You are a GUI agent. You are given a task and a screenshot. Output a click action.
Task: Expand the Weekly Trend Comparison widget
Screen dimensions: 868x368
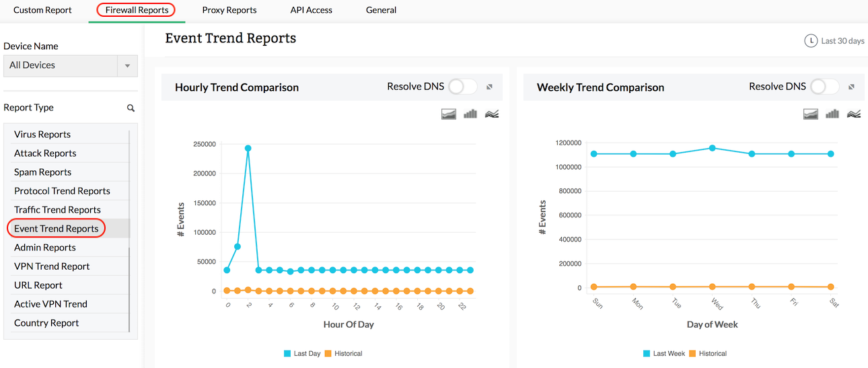851,87
